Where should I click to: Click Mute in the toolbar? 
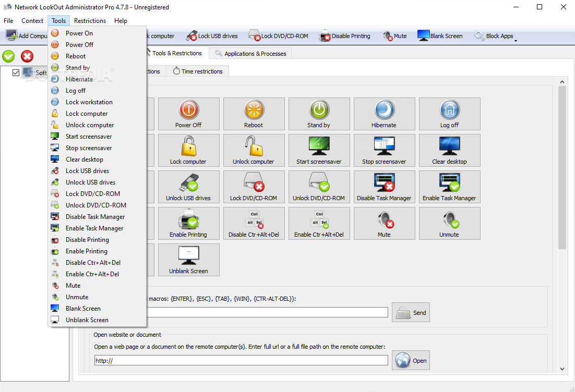coord(395,36)
